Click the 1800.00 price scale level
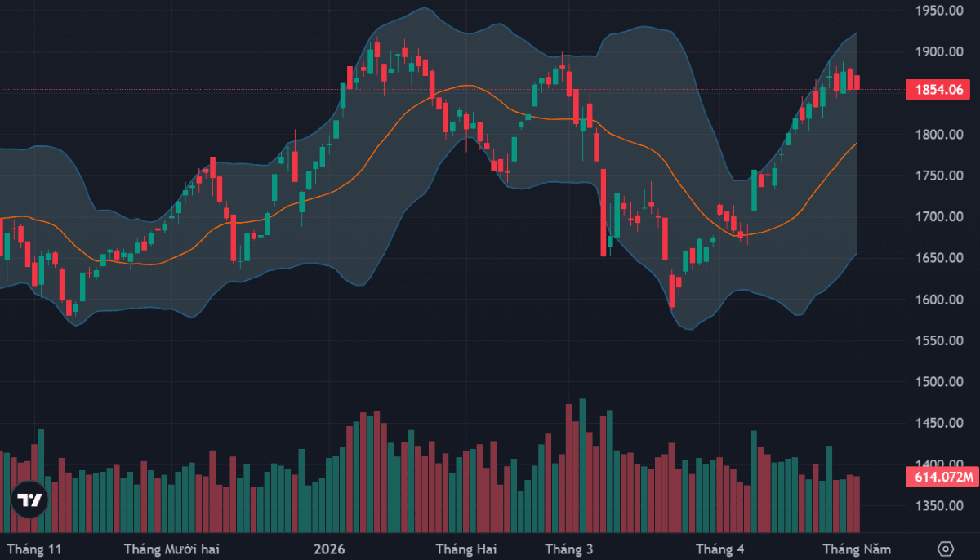Screen dimensions: 980x560 pyautogui.click(x=939, y=135)
